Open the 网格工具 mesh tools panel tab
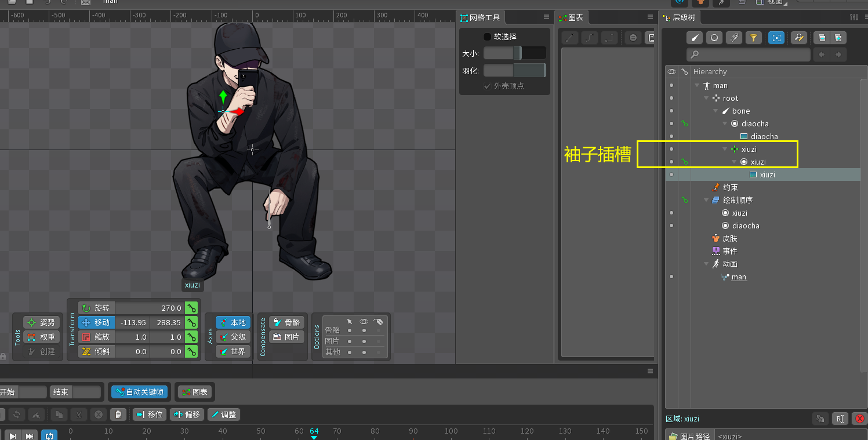This screenshot has height=440, width=868. [x=480, y=17]
